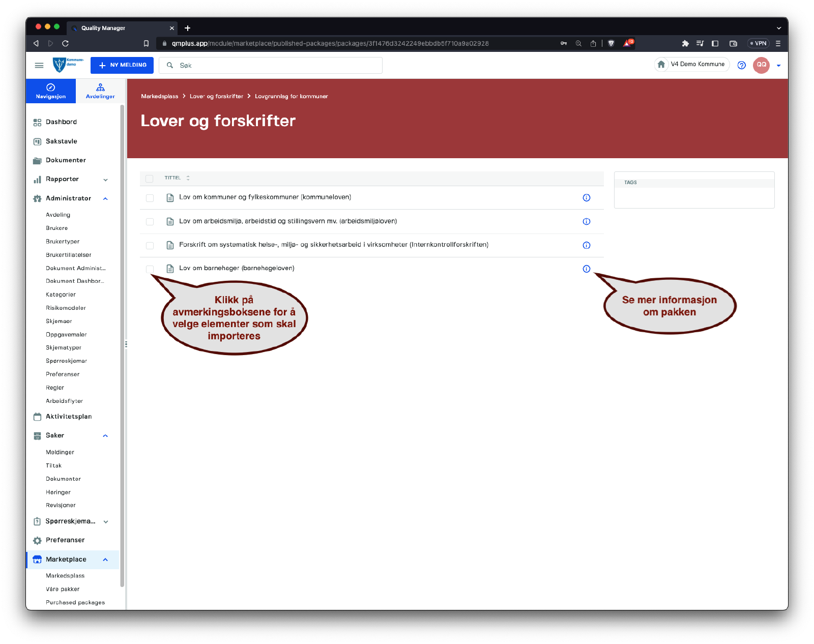Open info icon for kommuneloven row
814x644 pixels.
coord(586,198)
